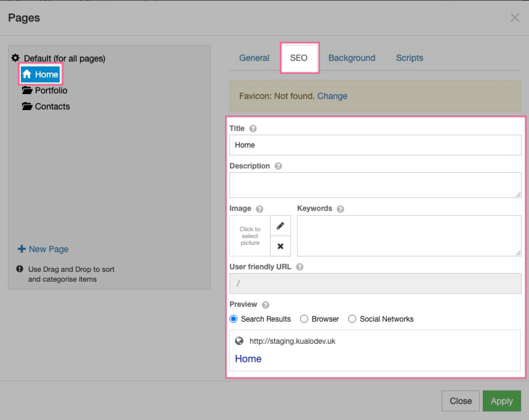Click the 'Favicon: Not found.' text
The width and height of the screenshot is (529, 420).
click(x=277, y=96)
